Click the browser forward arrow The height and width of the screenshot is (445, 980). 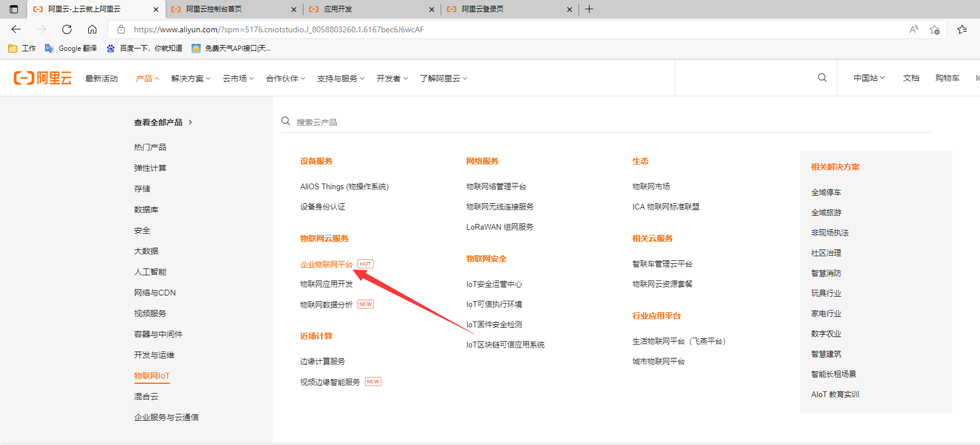click(x=42, y=29)
